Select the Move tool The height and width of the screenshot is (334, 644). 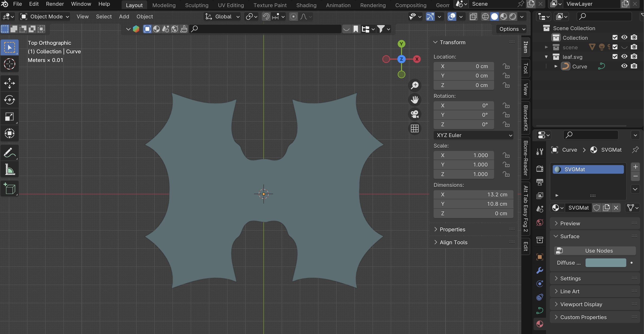(10, 83)
